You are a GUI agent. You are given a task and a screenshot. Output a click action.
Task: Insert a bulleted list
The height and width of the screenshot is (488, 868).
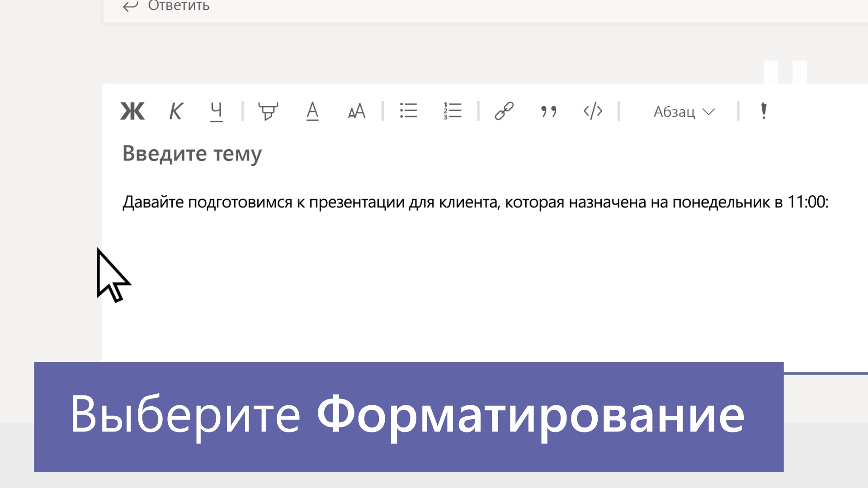tap(409, 111)
